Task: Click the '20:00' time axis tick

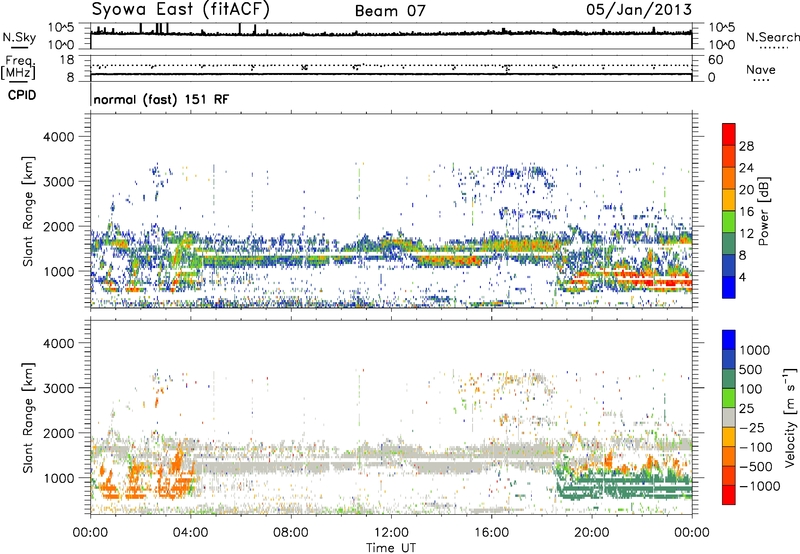Action: coord(591,533)
